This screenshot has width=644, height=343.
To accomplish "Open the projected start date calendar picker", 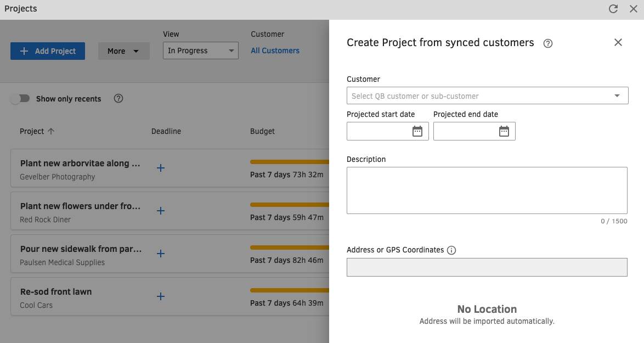I will [417, 131].
